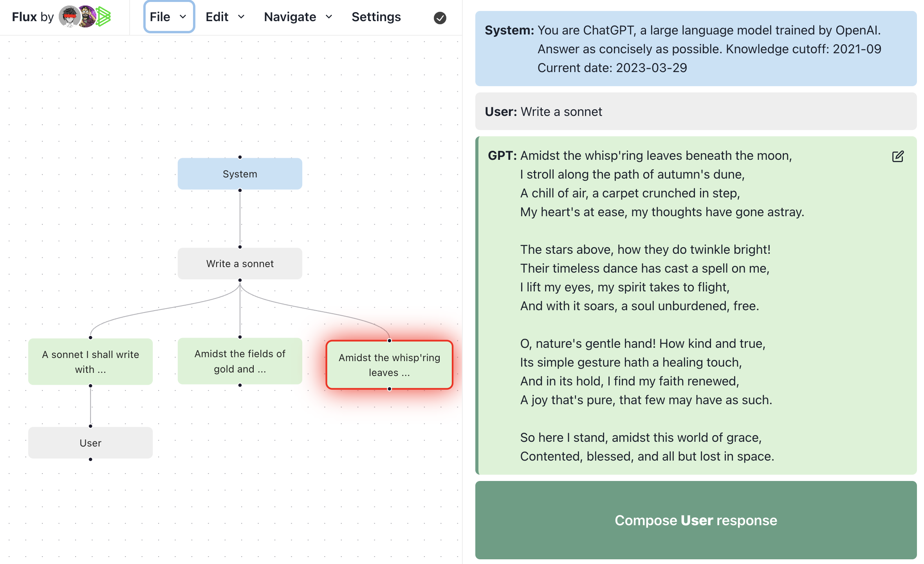The width and height of the screenshot is (924, 564).
Task: Open Settings from the top bar
Action: (x=376, y=17)
